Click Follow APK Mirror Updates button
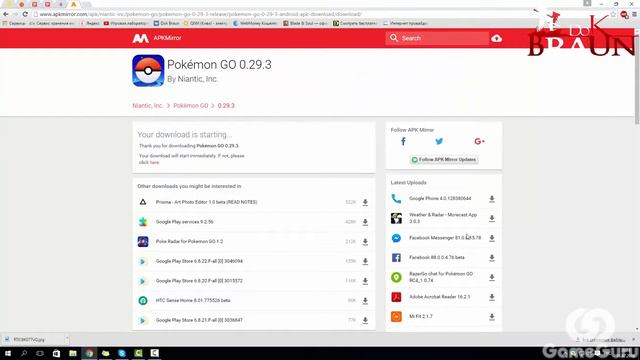 (444, 160)
